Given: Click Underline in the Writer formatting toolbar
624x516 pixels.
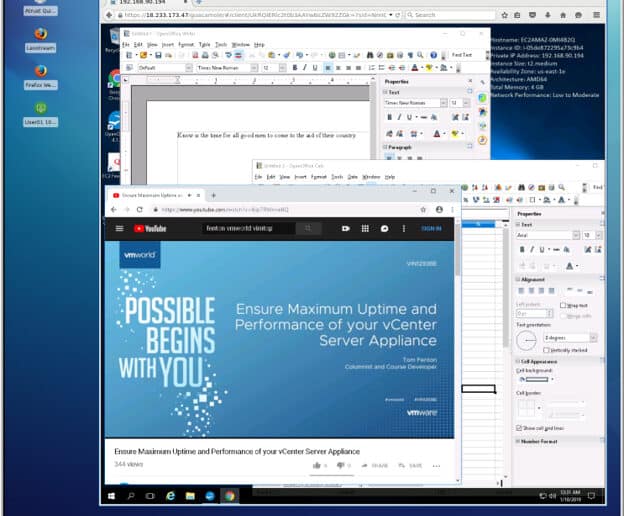Looking at the screenshot, I should [315, 68].
